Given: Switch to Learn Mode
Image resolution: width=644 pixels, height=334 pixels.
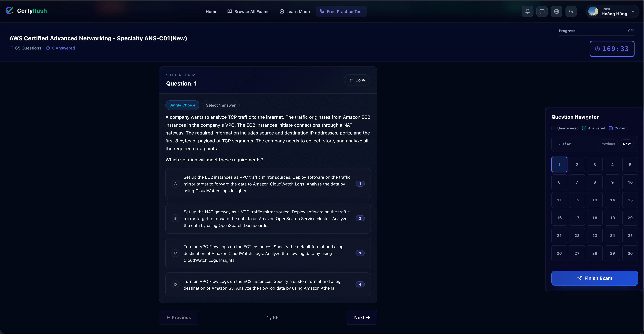Looking at the screenshot, I should pos(295,12).
